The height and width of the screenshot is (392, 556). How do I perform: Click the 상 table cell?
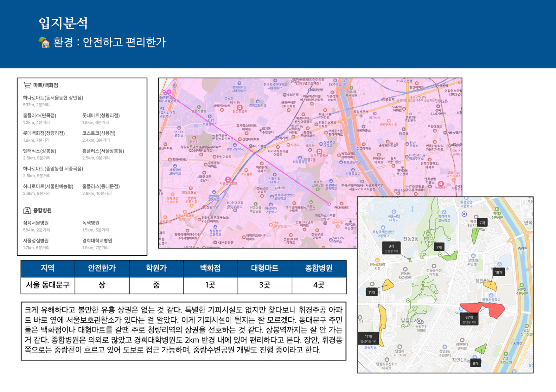click(102, 285)
